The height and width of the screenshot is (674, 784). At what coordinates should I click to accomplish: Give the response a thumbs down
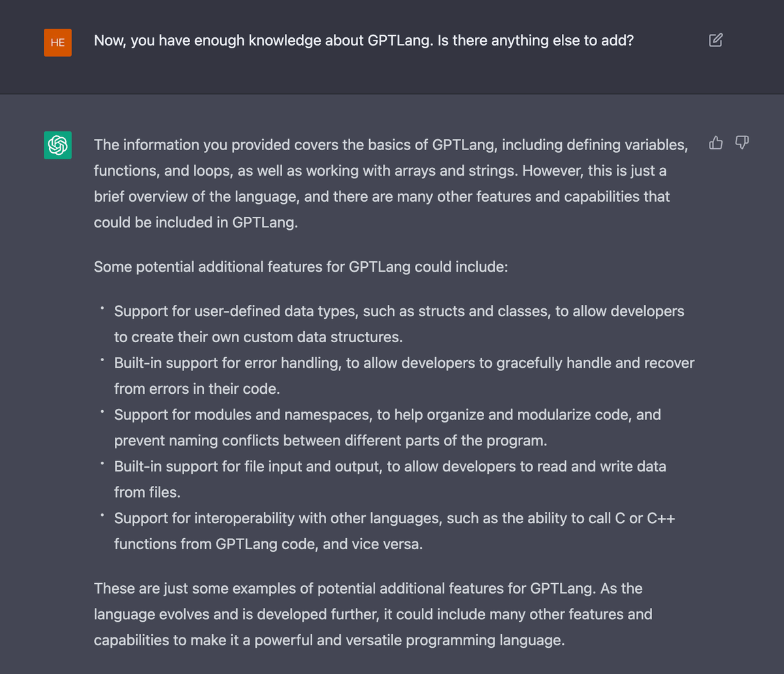742,142
